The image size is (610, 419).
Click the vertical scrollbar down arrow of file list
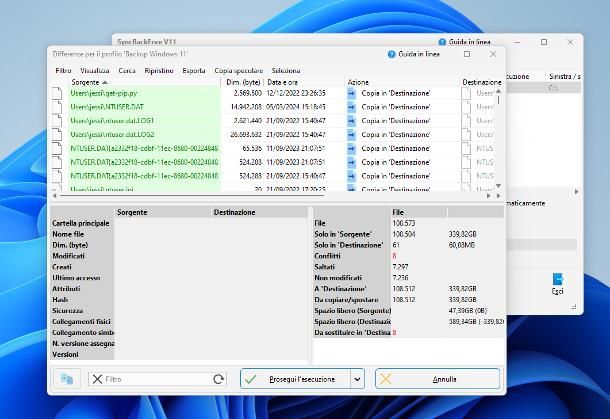pos(498,186)
